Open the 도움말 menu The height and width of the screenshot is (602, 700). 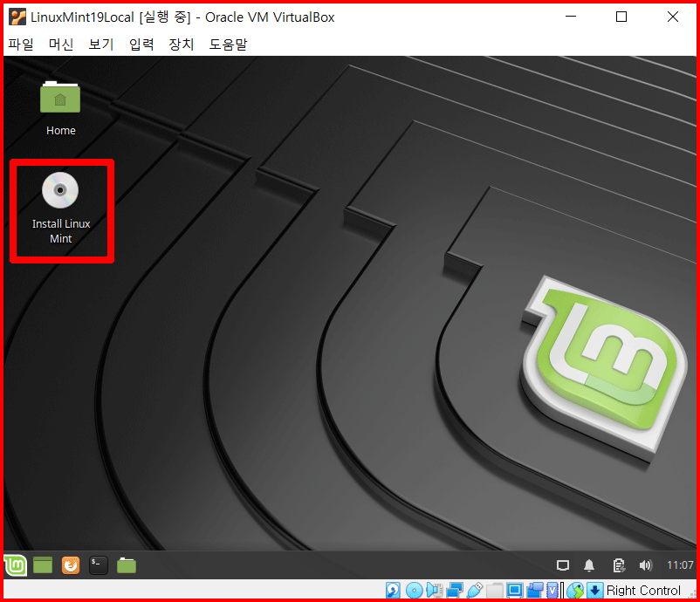[x=228, y=44]
